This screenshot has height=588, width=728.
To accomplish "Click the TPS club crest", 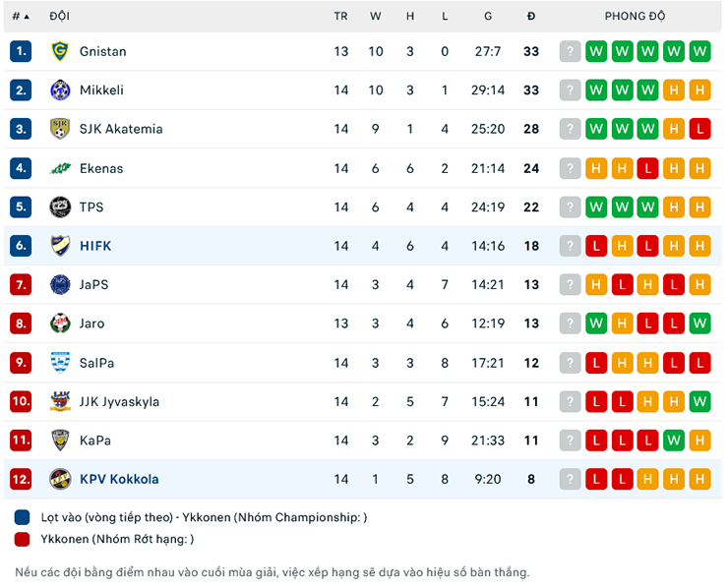I will [60, 207].
